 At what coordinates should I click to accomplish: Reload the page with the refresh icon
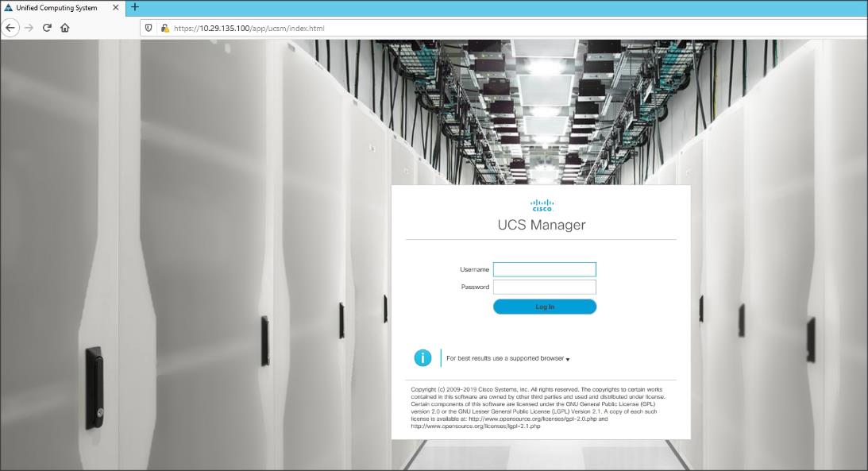(47, 28)
